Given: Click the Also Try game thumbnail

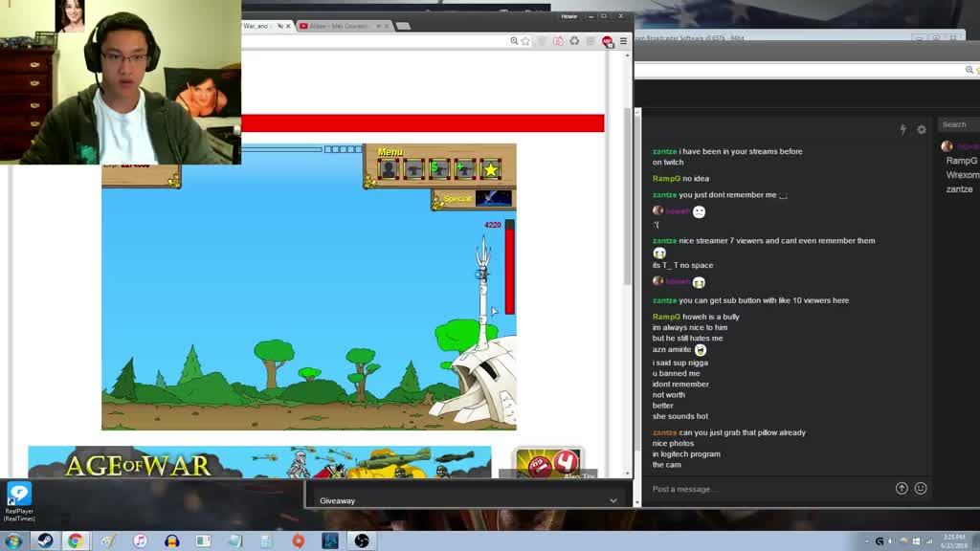Looking at the screenshot, I should tap(548, 463).
